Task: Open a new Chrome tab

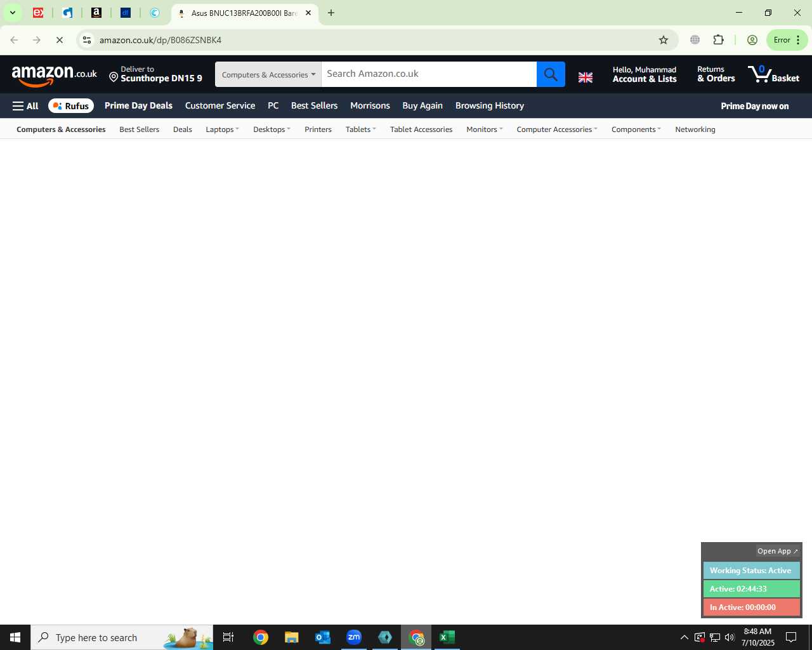Action: (x=331, y=13)
